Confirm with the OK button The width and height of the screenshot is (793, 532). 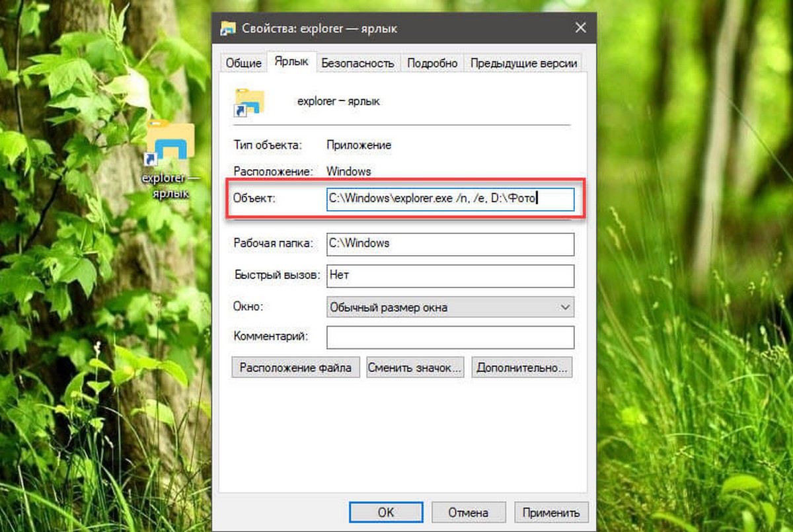point(386,512)
